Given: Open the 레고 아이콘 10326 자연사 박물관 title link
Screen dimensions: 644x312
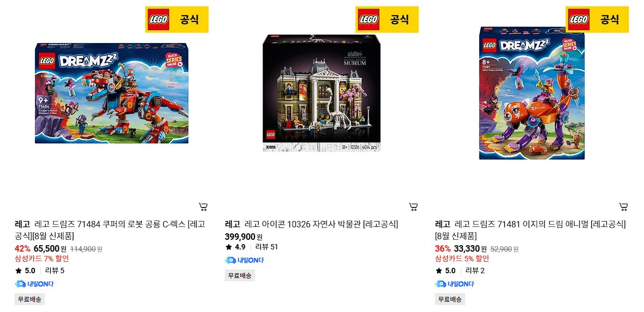Looking at the screenshot, I should pos(311,224).
